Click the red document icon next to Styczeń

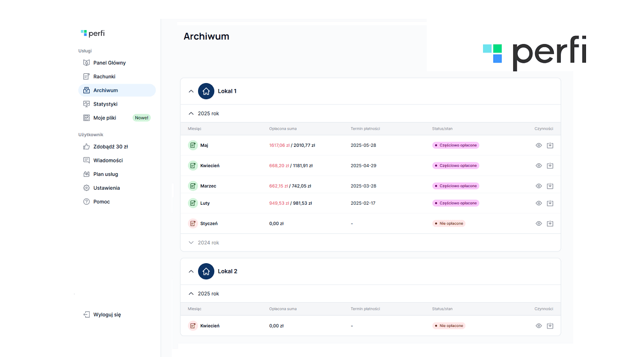point(193,224)
